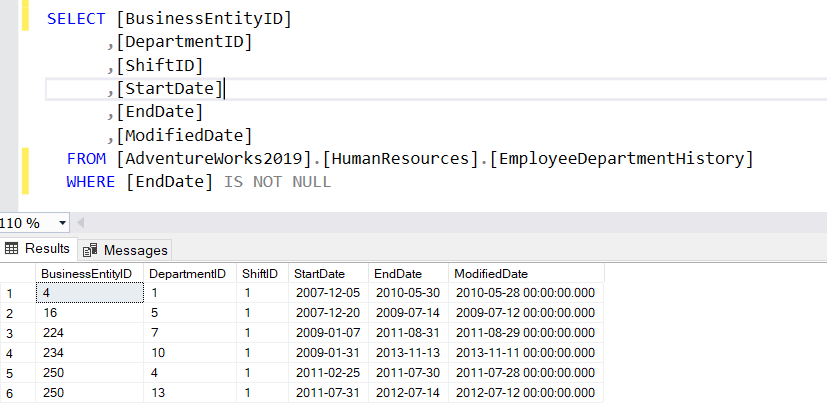This screenshot has height=415, width=827.
Task: Switch to the Results tab
Action: point(38,249)
